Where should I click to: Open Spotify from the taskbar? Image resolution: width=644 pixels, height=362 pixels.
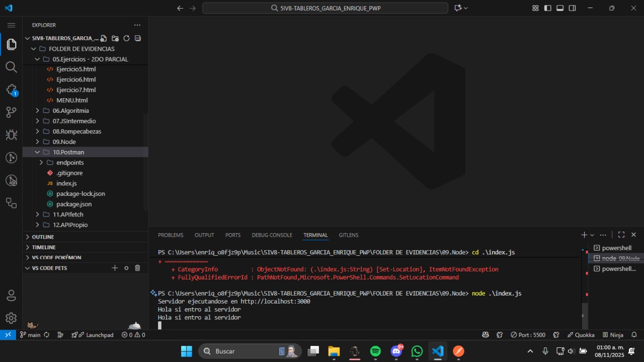[375, 351]
